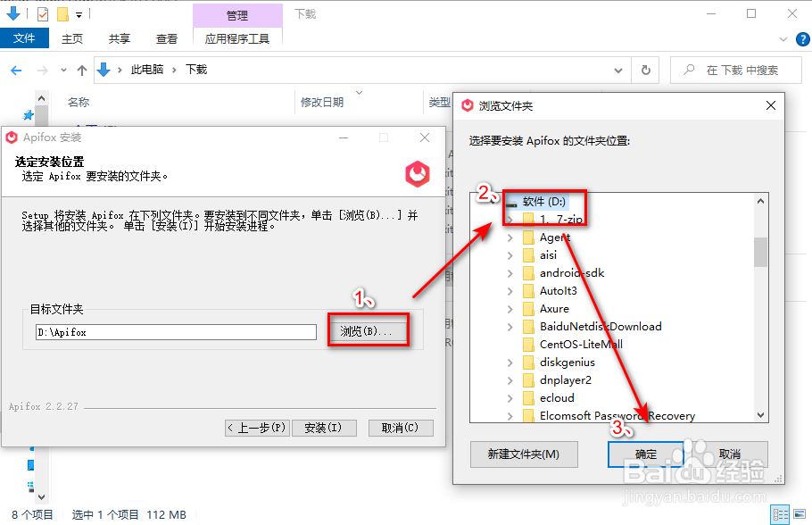Expand the AutoIt3 folder chevron
Image resolution: width=812 pixels, height=525 pixels.
(510, 291)
